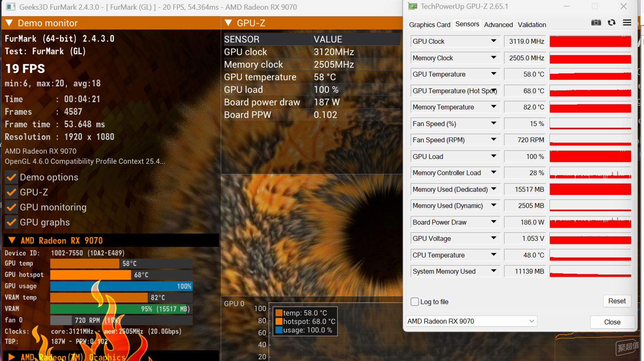Image resolution: width=644 pixels, height=361 pixels.
Task: Enable the Log to file checkbox
Action: tap(415, 302)
